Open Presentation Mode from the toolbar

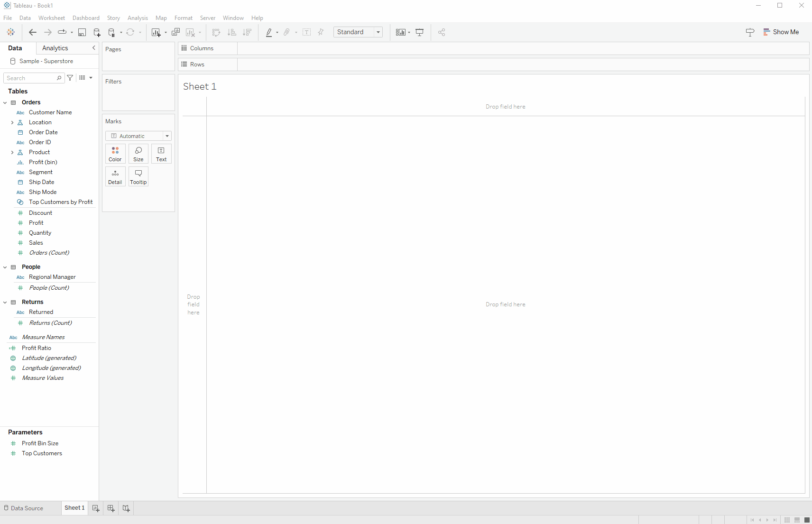coord(420,32)
